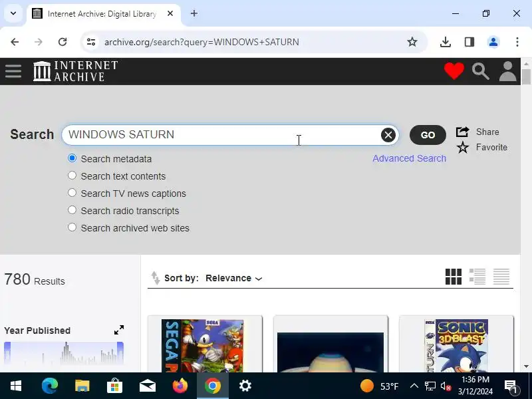532x399 pixels.
Task: Click the Share text label
Action: [x=487, y=132]
